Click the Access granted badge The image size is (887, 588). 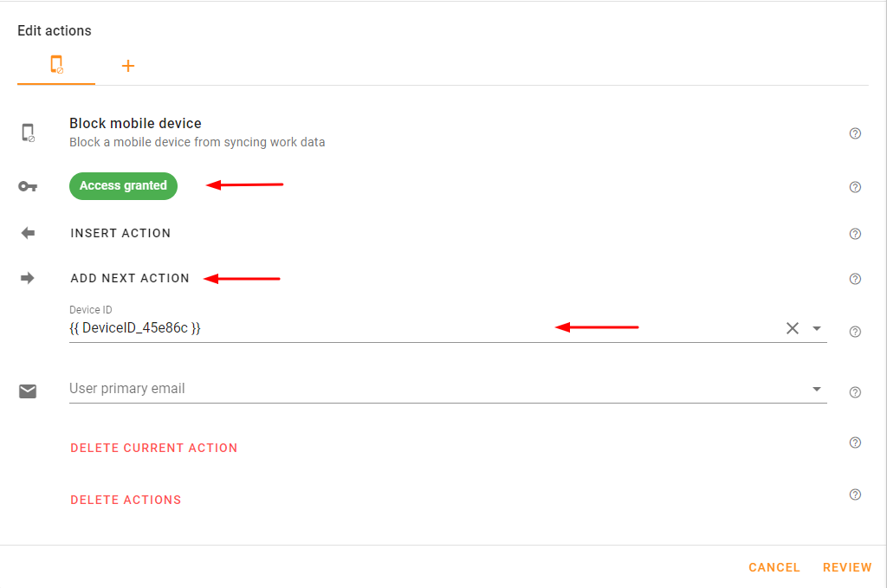point(123,186)
